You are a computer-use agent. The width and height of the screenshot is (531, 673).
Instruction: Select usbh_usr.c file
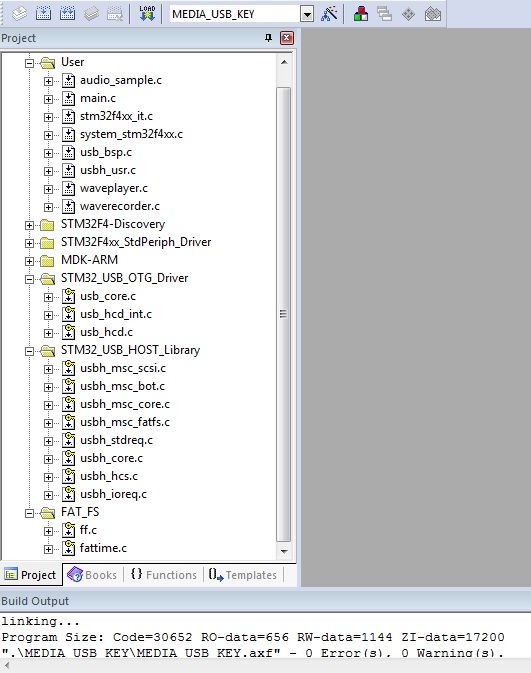(108, 170)
